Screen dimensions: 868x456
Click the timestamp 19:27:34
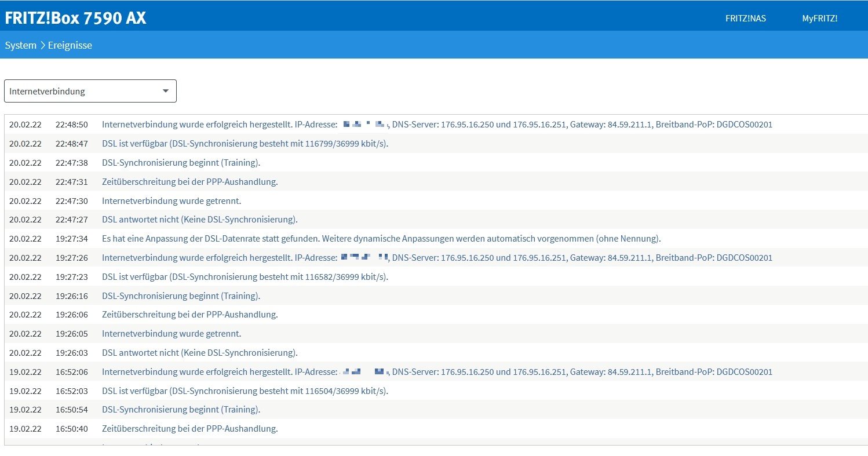pyautogui.click(x=72, y=239)
